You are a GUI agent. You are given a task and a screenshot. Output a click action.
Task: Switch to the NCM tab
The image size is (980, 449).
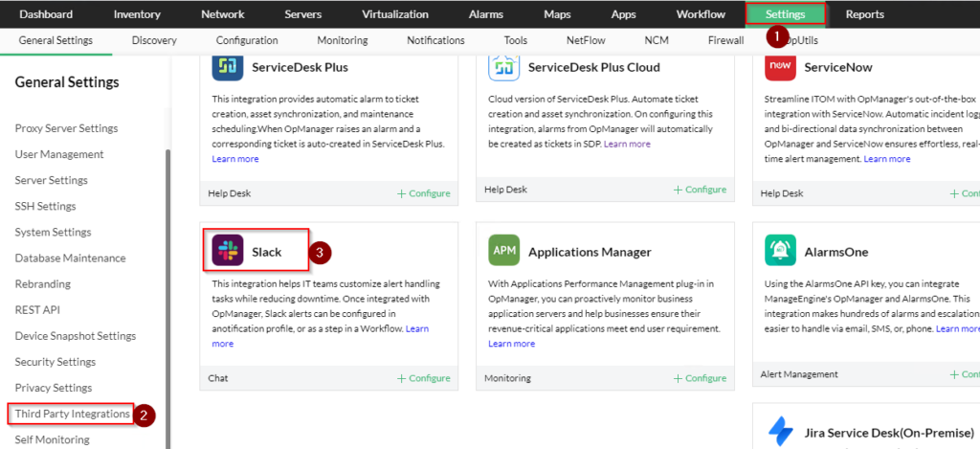[x=657, y=40]
